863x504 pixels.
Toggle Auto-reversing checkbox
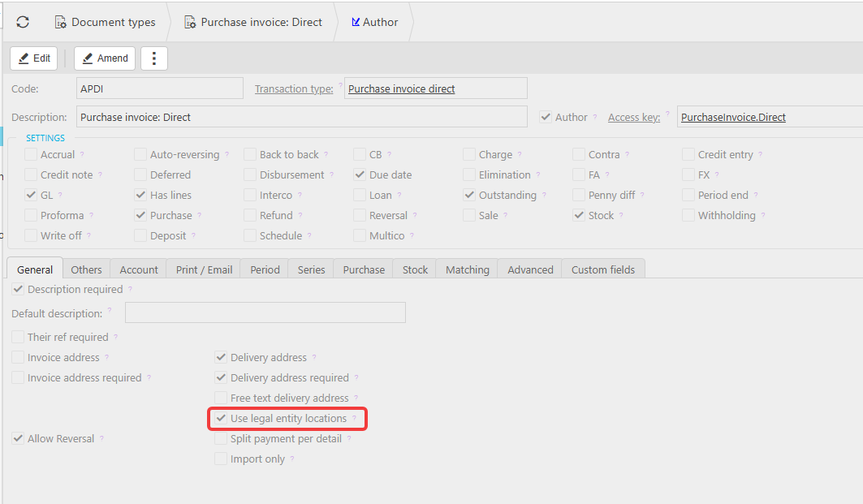[140, 155]
